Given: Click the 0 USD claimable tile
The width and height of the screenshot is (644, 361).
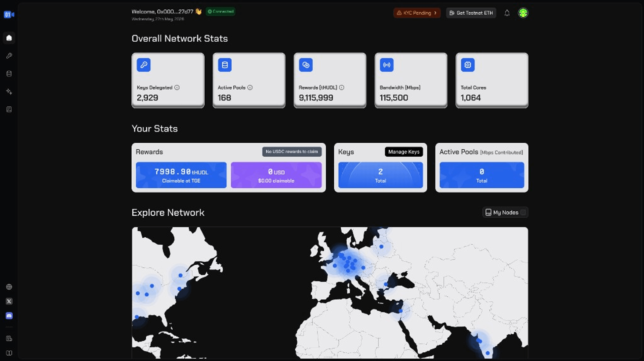Looking at the screenshot, I should pos(276,175).
